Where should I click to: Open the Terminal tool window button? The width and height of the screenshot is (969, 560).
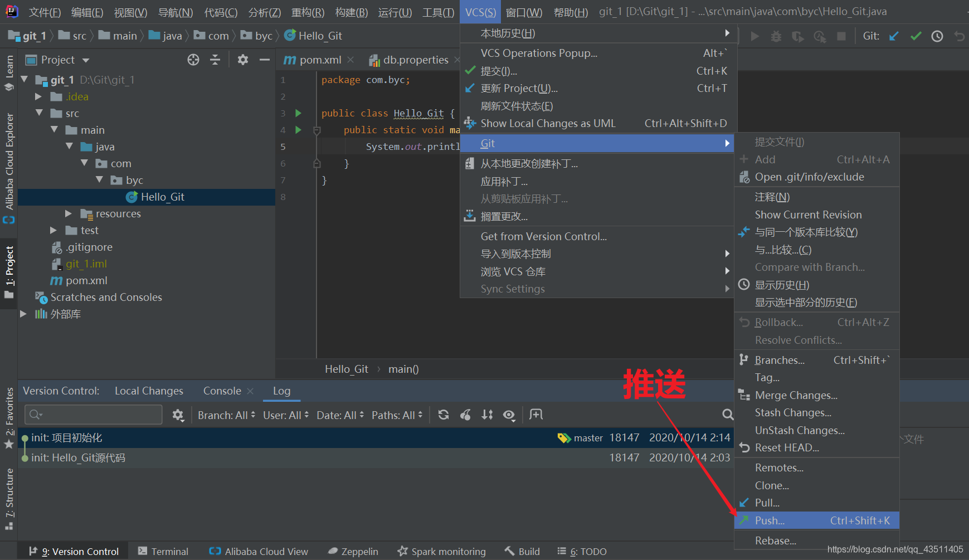click(x=163, y=551)
